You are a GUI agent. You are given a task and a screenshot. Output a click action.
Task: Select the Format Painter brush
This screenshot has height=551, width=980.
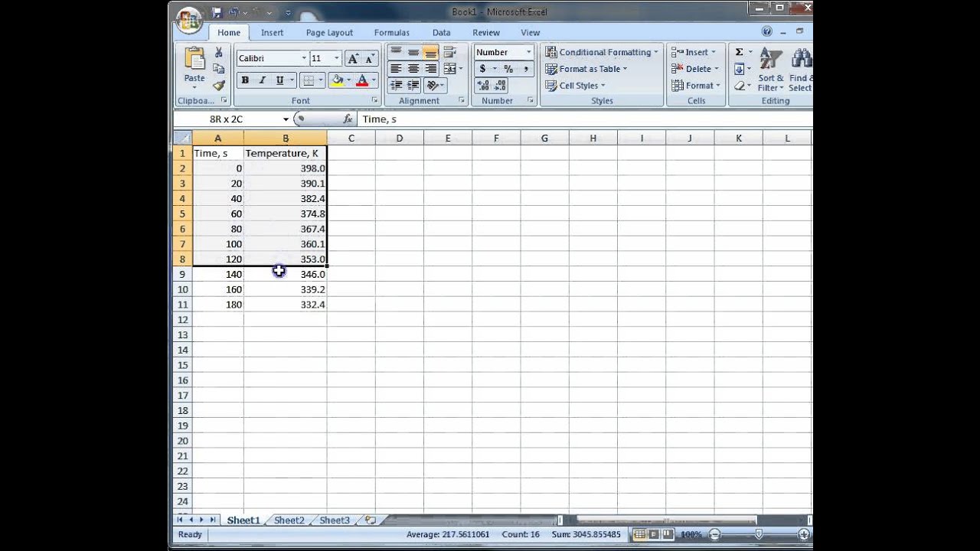click(x=218, y=85)
